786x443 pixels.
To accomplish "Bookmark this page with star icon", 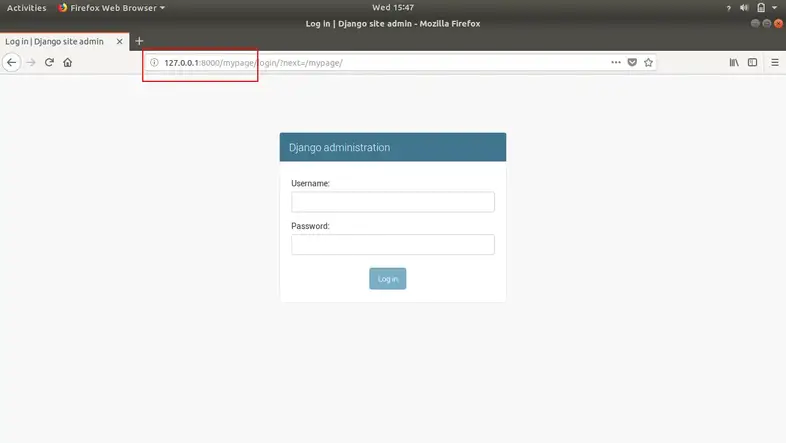I will point(648,63).
